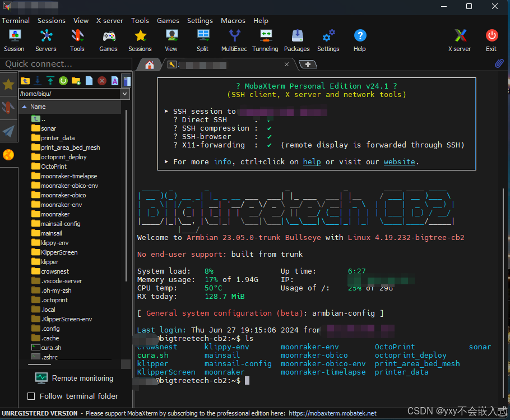Image resolution: width=510 pixels, height=420 pixels.
Task: Create new file in SFTP browser
Action: pyautogui.click(x=89, y=81)
